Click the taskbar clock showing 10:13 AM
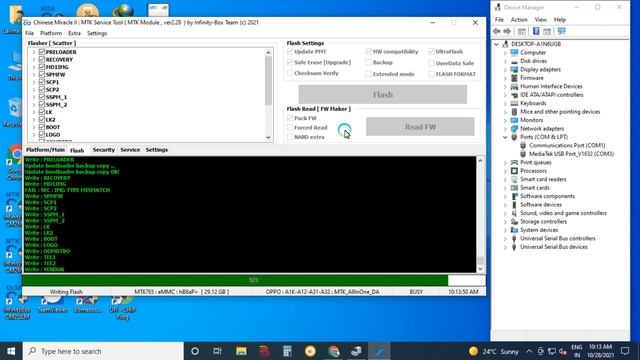Screen dimensions: 640x360 [x=600, y=351]
